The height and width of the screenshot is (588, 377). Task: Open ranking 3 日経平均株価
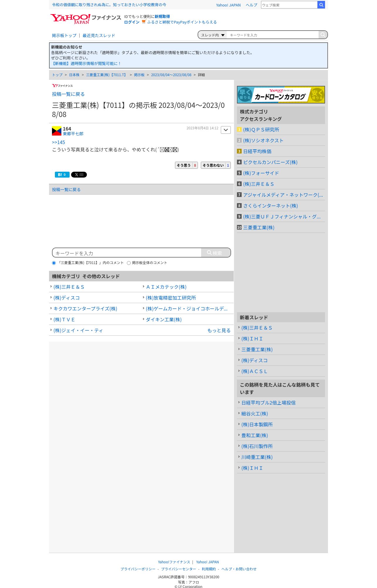click(x=257, y=151)
